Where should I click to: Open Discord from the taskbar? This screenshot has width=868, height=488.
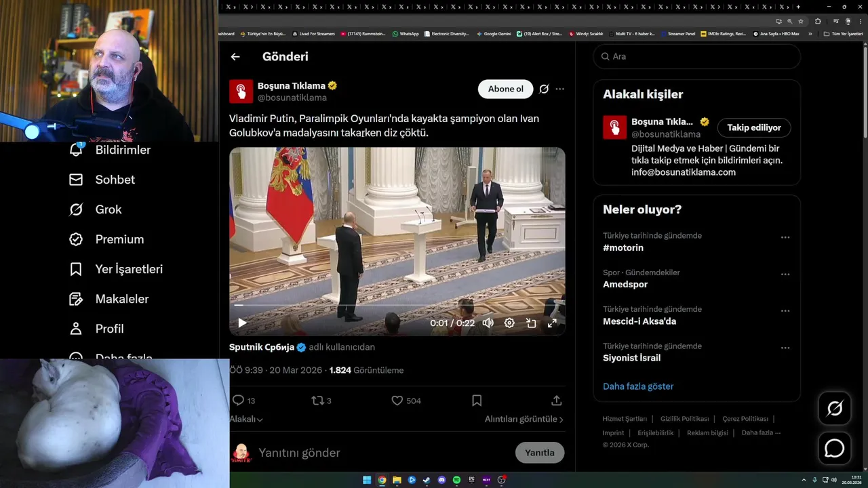[441, 480]
